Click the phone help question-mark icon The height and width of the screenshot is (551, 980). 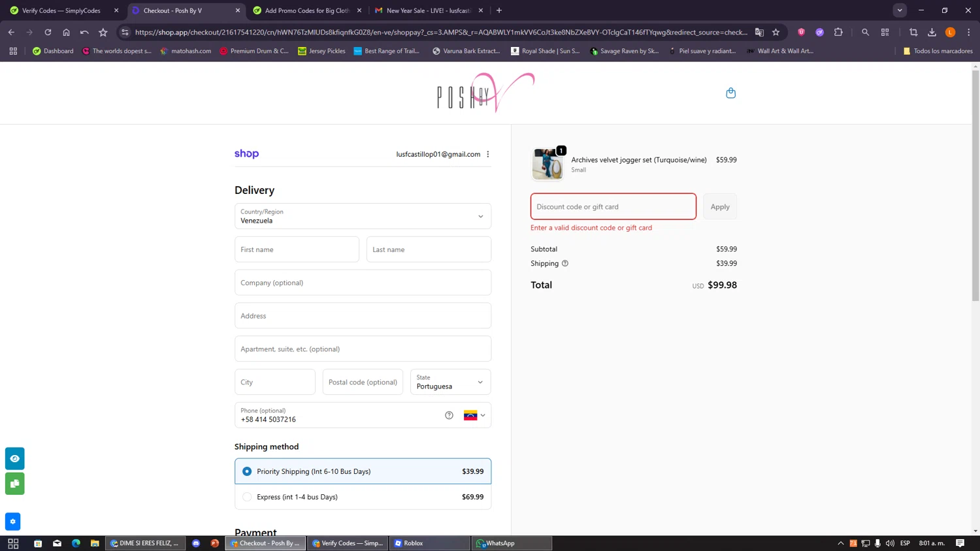click(449, 415)
